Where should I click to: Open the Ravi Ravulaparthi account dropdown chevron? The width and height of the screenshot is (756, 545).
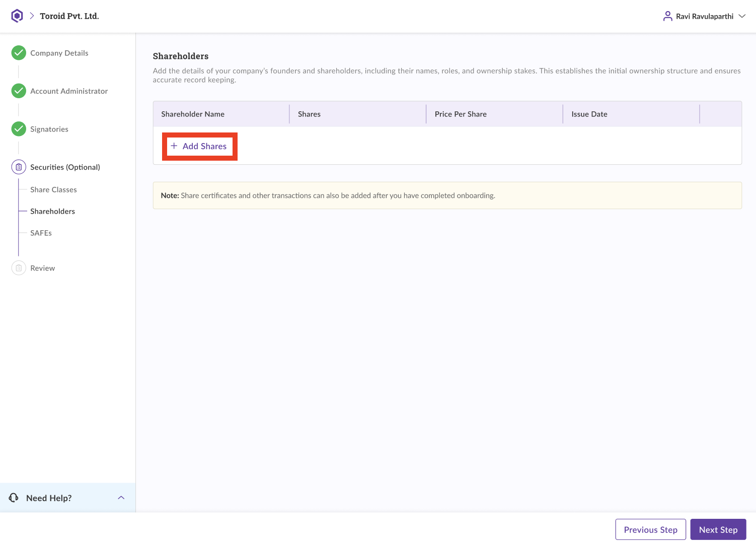pyautogui.click(x=742, y=16)
